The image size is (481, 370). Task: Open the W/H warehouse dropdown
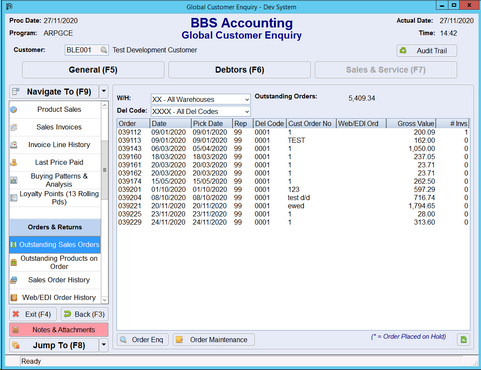[247, 99]
